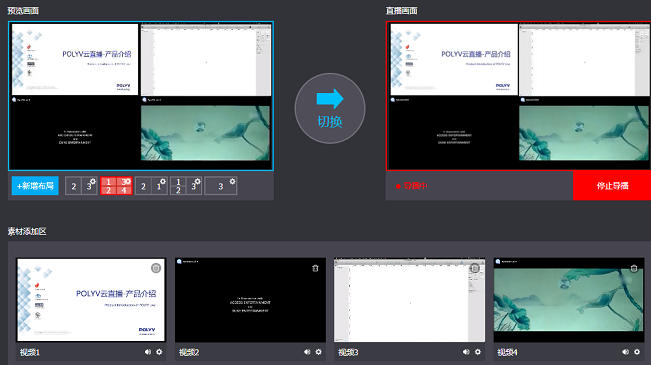Click the blue-bordered preview screen
Viewport: 651px width, 365px height.
click(141, 96)
